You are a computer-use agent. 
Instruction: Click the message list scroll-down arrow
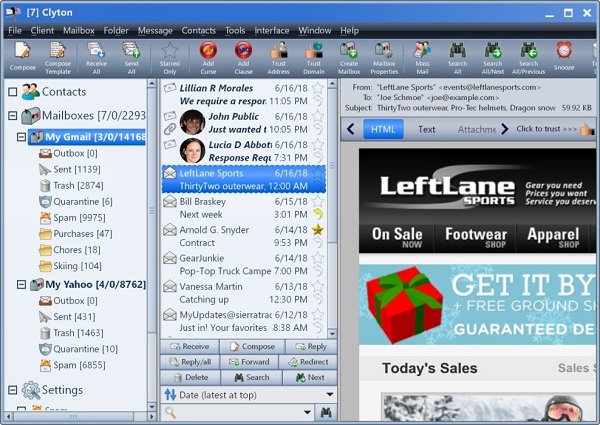pos(332,334)
